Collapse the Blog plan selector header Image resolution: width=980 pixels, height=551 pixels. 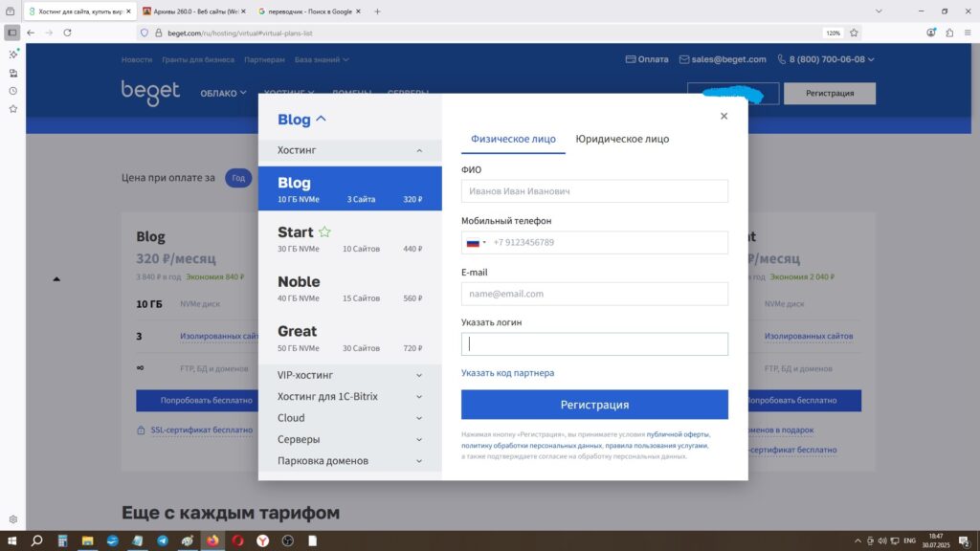tap(301, 120)
